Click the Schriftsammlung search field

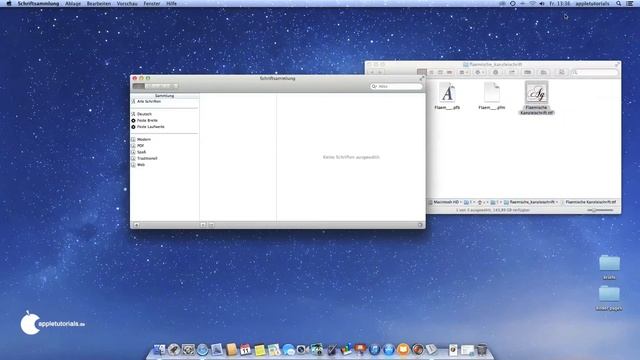pos(396,86)
